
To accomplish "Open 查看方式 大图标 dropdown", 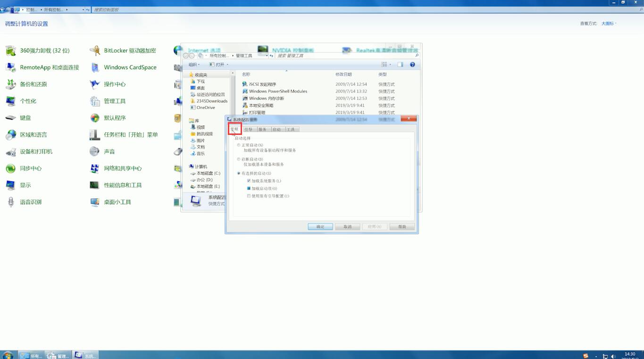I will tap(609, 24).
